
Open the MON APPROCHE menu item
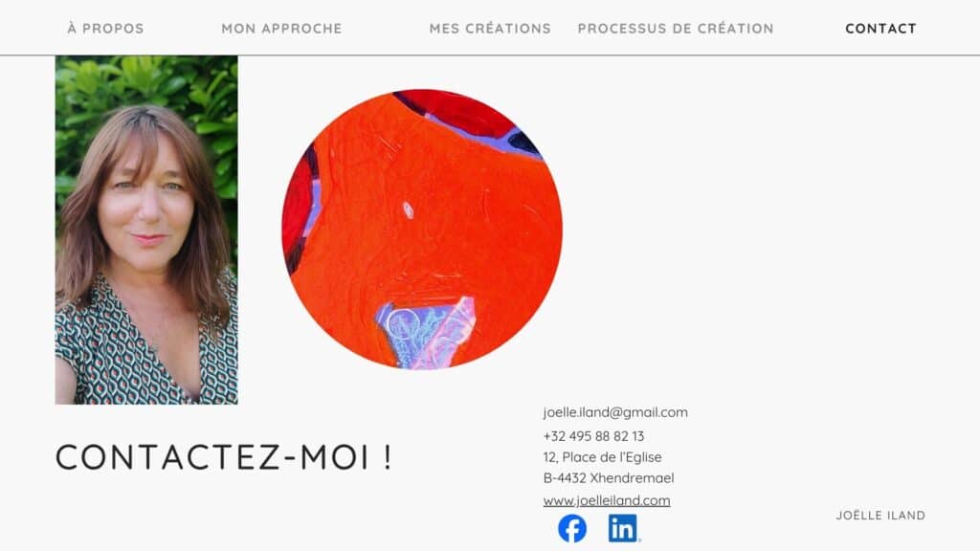[x=282, y=28]
